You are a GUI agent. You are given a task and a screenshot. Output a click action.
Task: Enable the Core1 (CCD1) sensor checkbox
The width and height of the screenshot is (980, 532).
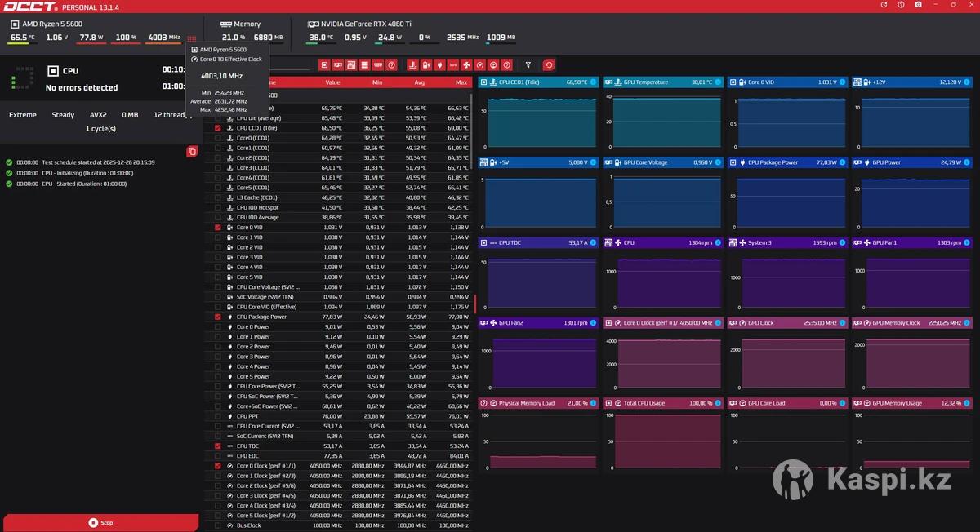pyautogui.click(x=217, y=148)
